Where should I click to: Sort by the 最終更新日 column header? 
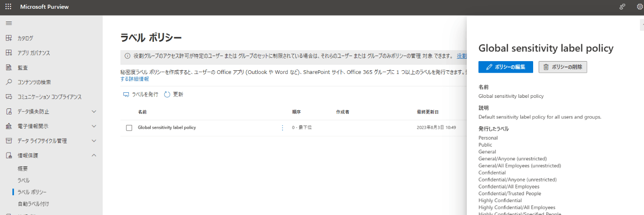tap(428, 112)
